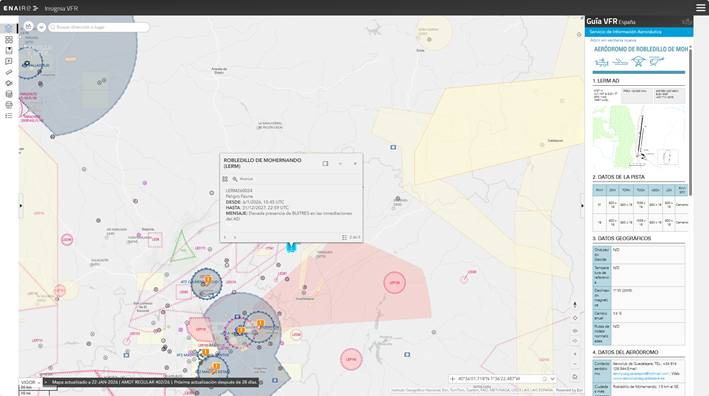Click the data document icon in left sidebar
This screenshot has height=396, width=709.
[x=9, y=94]
